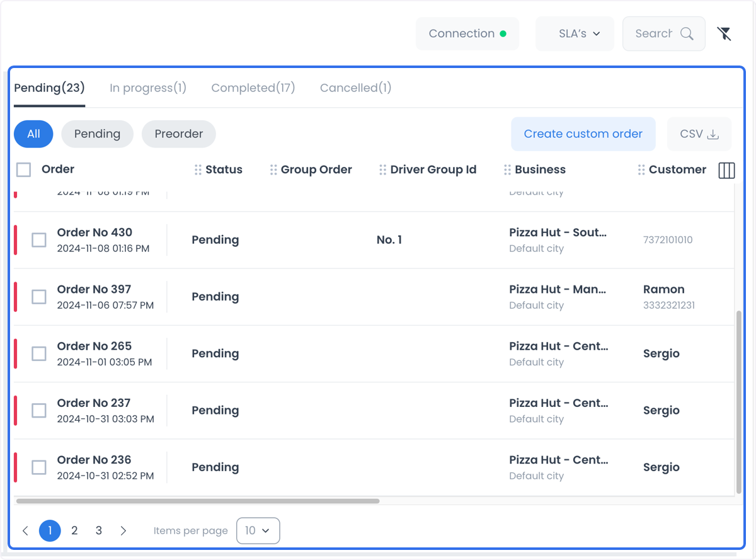The height and width of the screenshot is (560, 756).
Task: Check the Order No 430 checkbox
Action: 39,240
